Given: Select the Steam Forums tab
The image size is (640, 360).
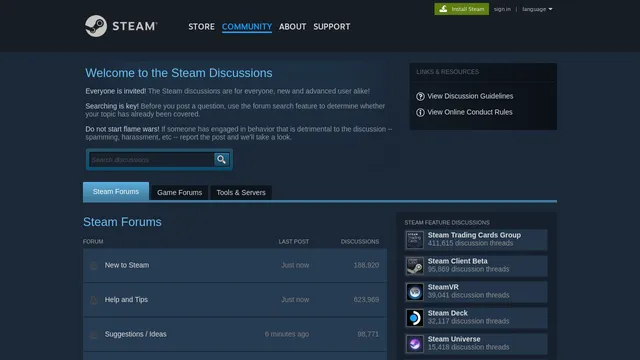Looking at the screenshot, I should point(116,191).
